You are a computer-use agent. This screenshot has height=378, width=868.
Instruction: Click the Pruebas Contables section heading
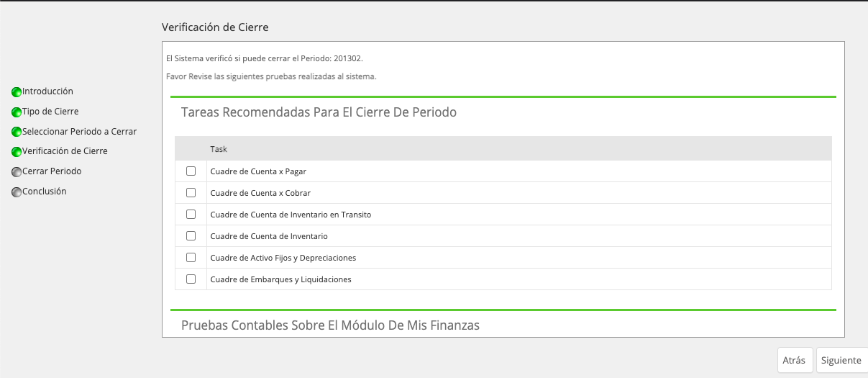[330, 325]
